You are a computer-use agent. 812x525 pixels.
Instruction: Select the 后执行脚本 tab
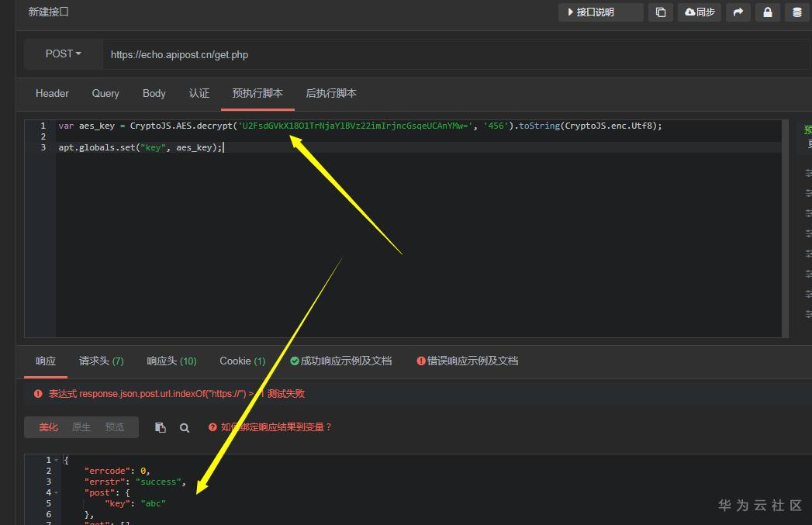(x=331, y=94)
